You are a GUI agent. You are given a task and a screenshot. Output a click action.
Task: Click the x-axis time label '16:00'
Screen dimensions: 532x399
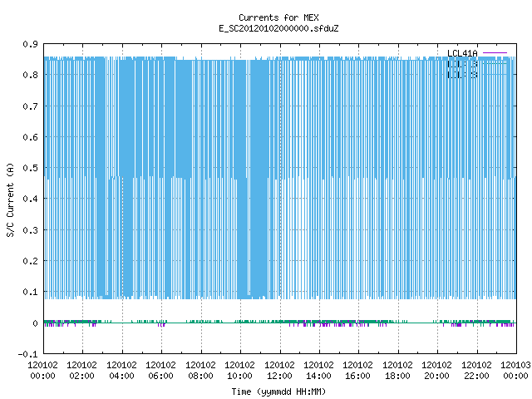point(357,376)
